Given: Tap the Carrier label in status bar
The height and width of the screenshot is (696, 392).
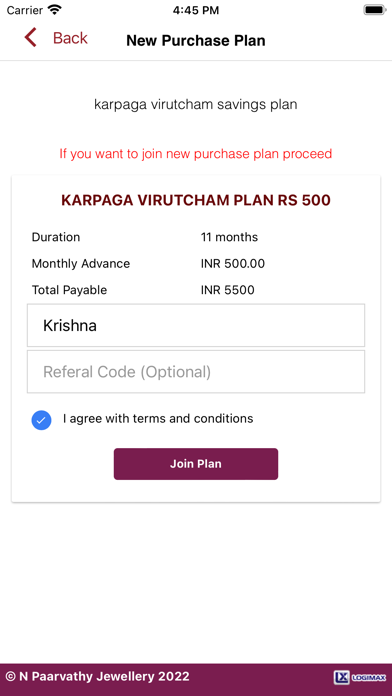Looking at the screenshot, I should (x=24, y=10).
